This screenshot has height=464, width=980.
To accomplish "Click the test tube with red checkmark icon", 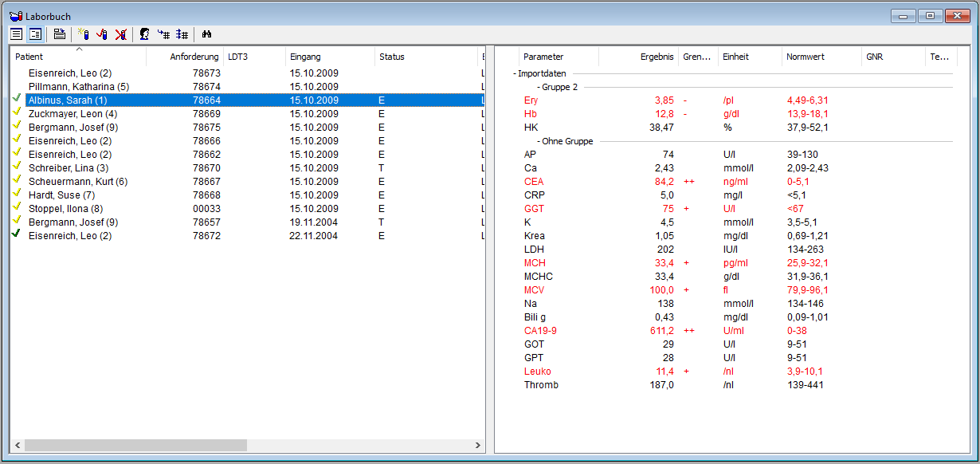I will click(101, 34).
